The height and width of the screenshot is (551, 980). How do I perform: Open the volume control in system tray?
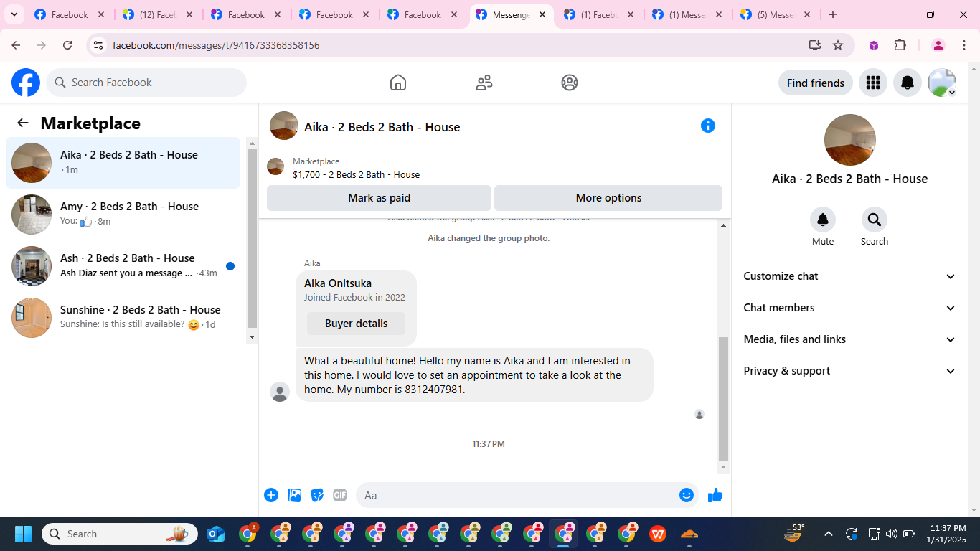click(x=892, y=534)
